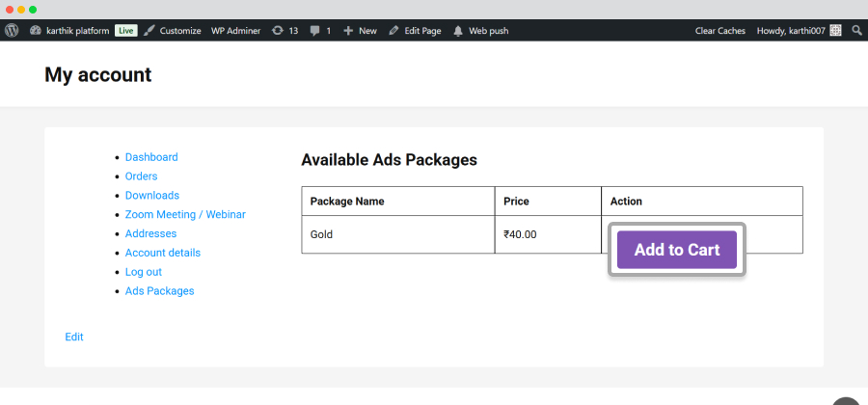Open the search magnifier in admin bar
The image size is (868, 405).
pyautogui.click(x=857, y=31)
